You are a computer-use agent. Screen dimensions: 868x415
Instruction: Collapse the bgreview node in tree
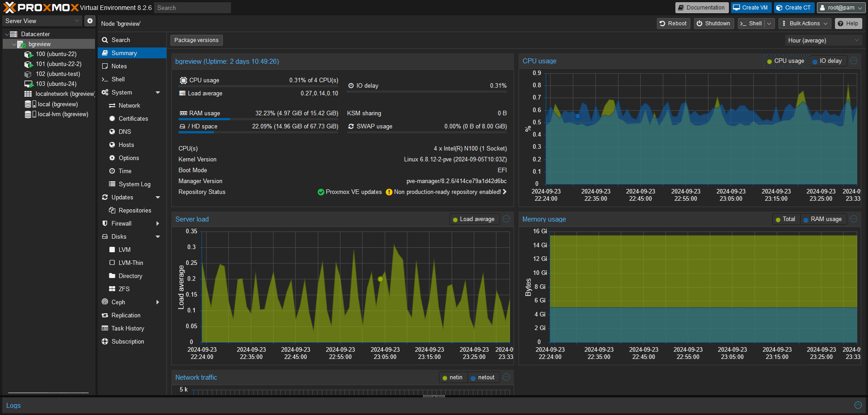[x=14, y=44]
